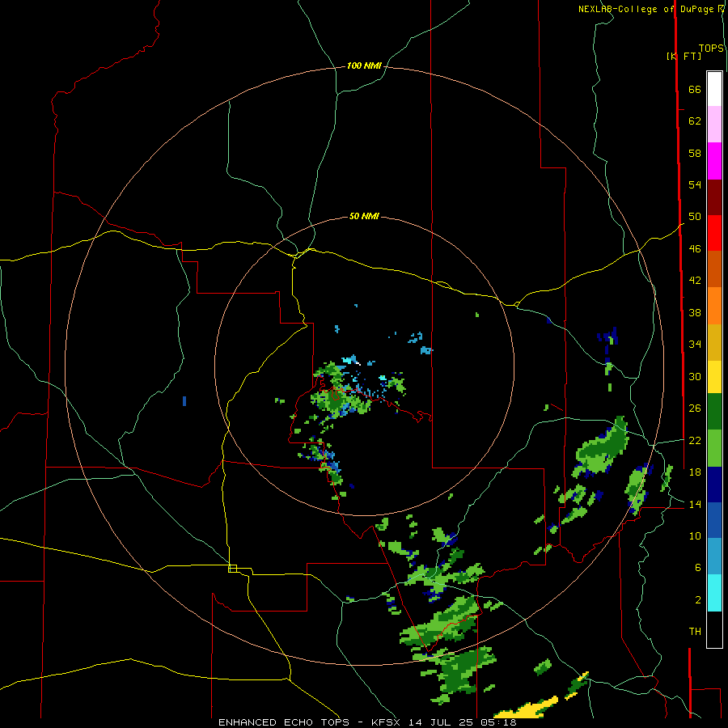Click the '50 NMI' range ring label
The image size is (728, 728).
(x=364, y=216)
